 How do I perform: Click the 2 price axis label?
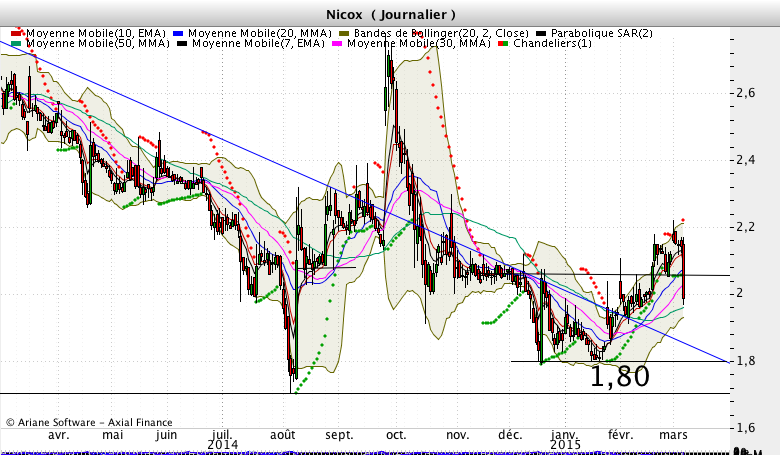click(x=740, y=293)
